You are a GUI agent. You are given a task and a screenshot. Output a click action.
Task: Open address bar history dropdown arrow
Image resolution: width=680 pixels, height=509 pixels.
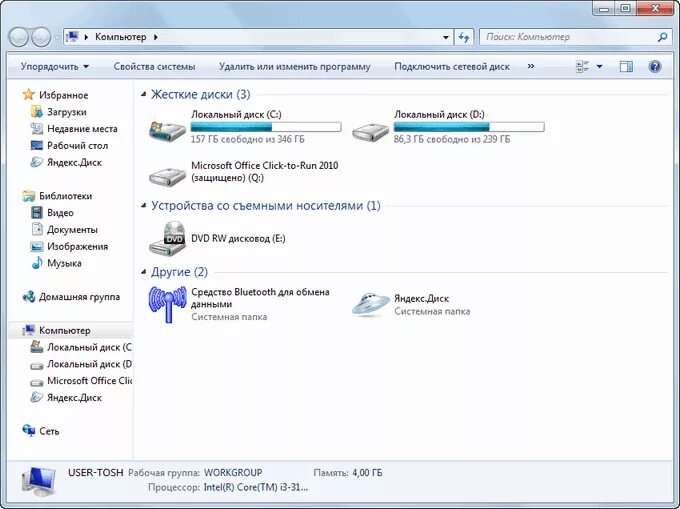click(x=445, y=37)
